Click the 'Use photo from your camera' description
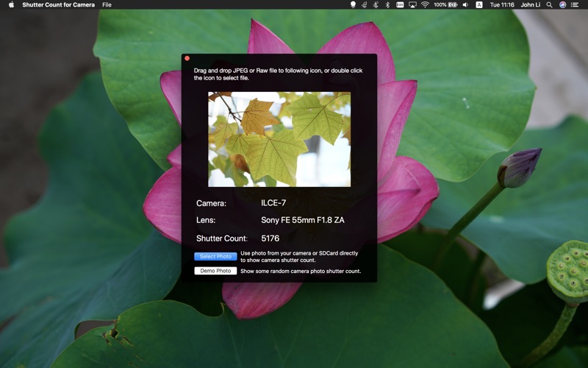Viewport: 588px width, 368px height. pos(299,256)
